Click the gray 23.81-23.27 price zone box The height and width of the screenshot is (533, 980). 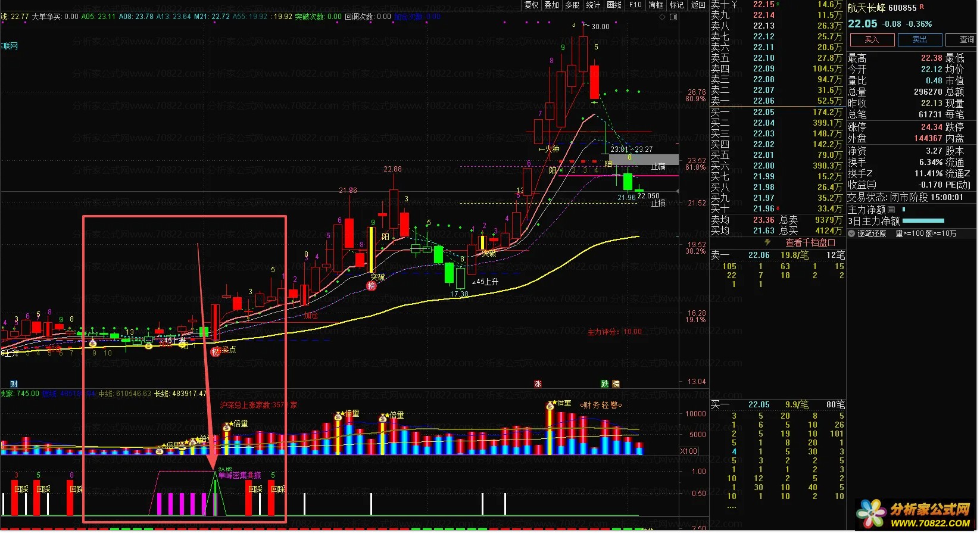pos(644,160)
